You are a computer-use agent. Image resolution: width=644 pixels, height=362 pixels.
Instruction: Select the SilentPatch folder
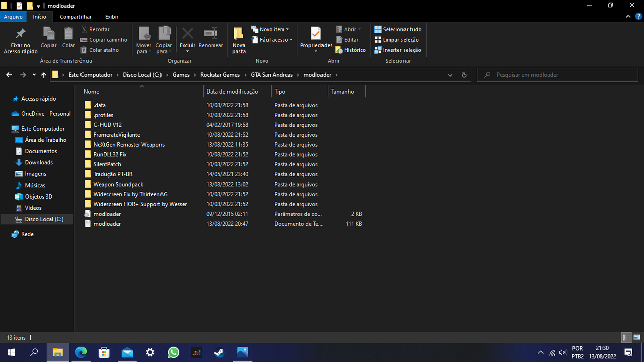coord(107,164)
